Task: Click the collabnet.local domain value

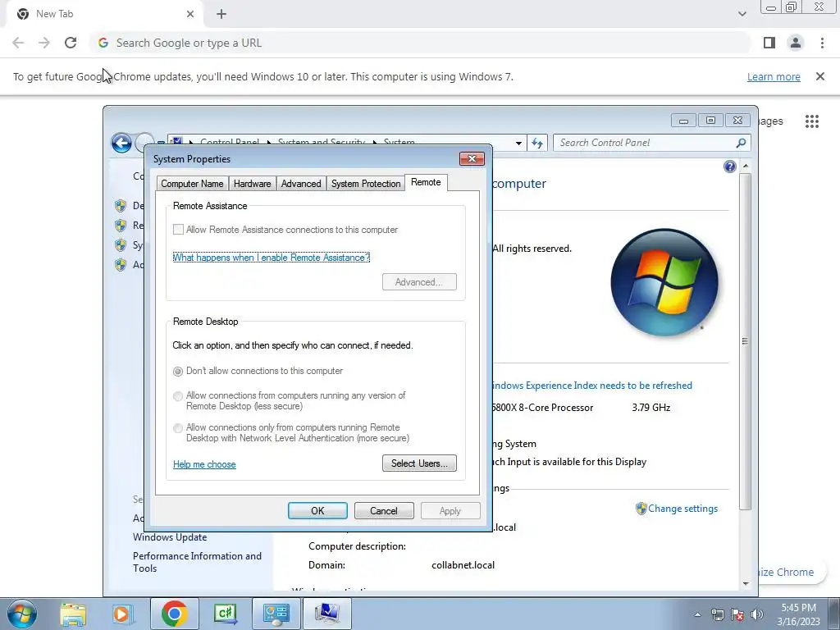Action: (x=463, y=565)
